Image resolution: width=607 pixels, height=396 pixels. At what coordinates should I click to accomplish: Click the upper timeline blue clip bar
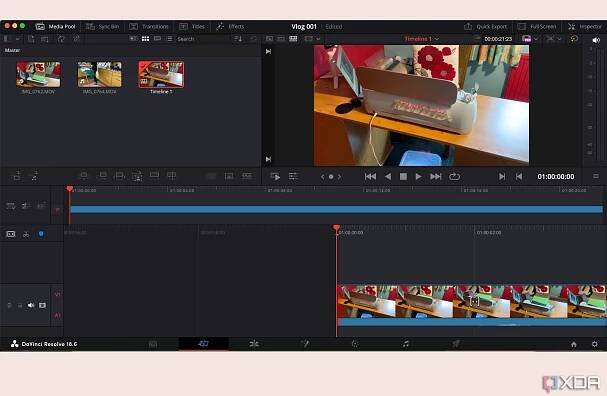pyautogui.click(x=336, y=209)
